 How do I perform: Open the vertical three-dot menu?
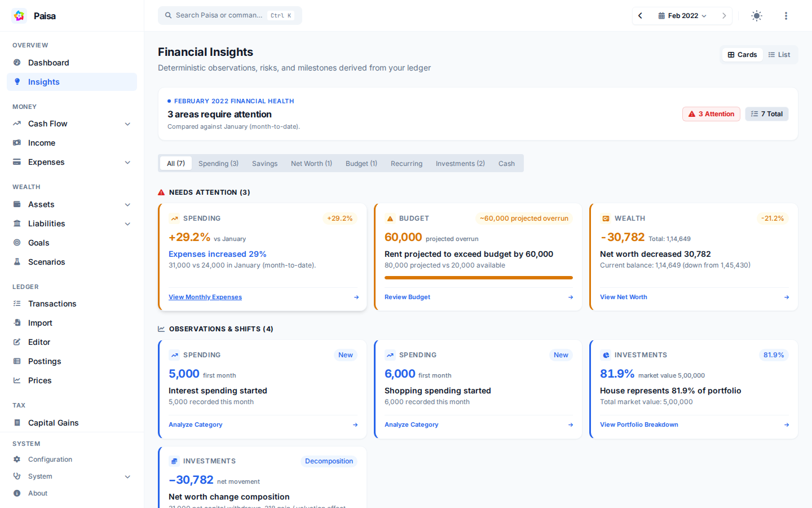coord(786,16)
